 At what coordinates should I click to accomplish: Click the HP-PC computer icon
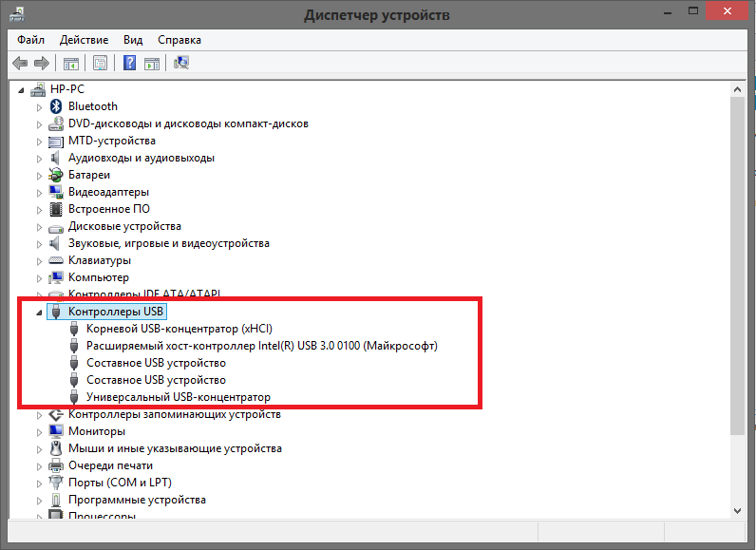(x=38, y=89)
